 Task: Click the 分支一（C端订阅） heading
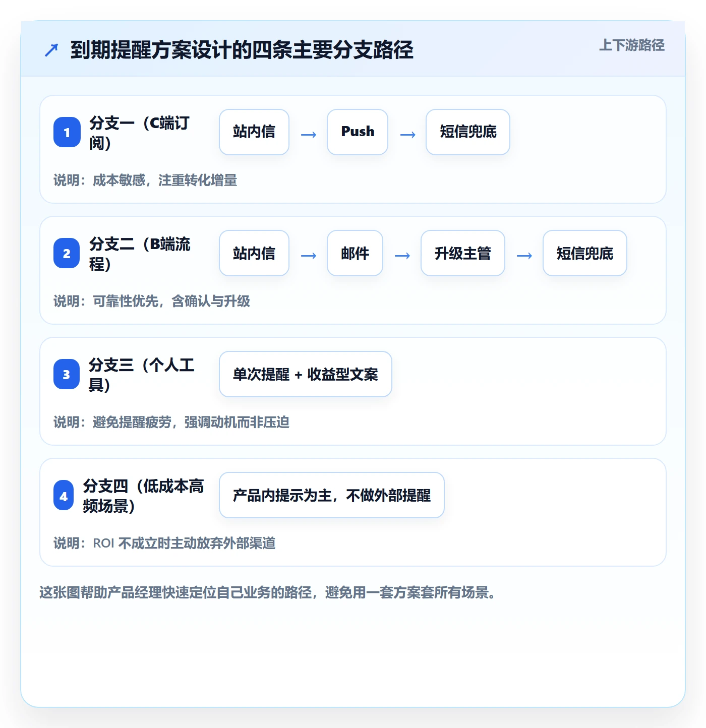[x=140, y=133]
